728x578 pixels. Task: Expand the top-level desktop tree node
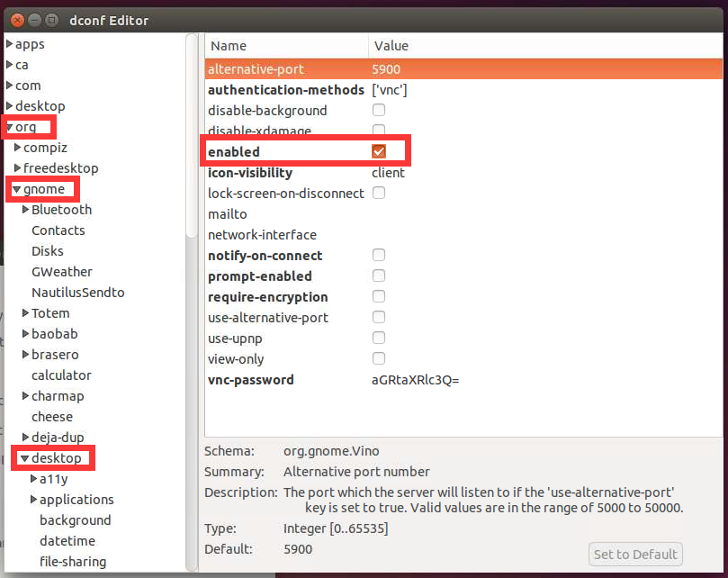click(9, 106)
